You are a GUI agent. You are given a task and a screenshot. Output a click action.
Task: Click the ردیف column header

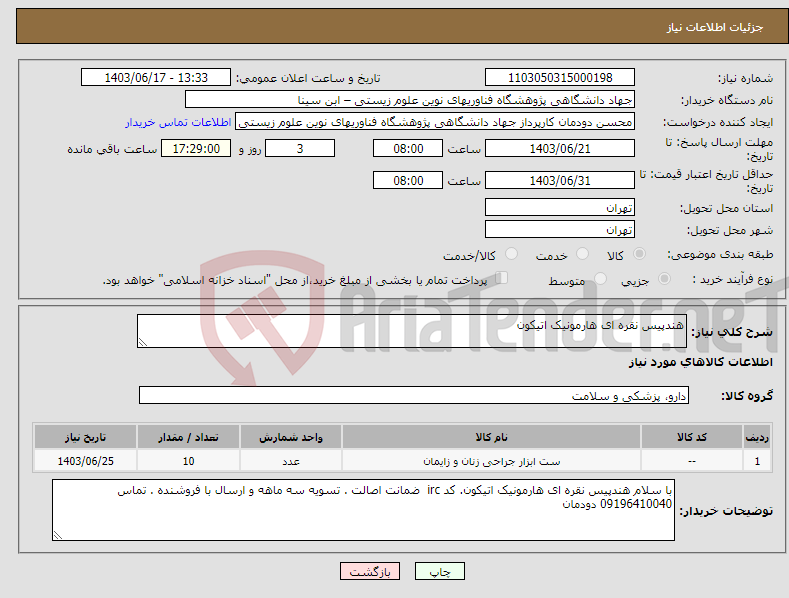point(757,437)
